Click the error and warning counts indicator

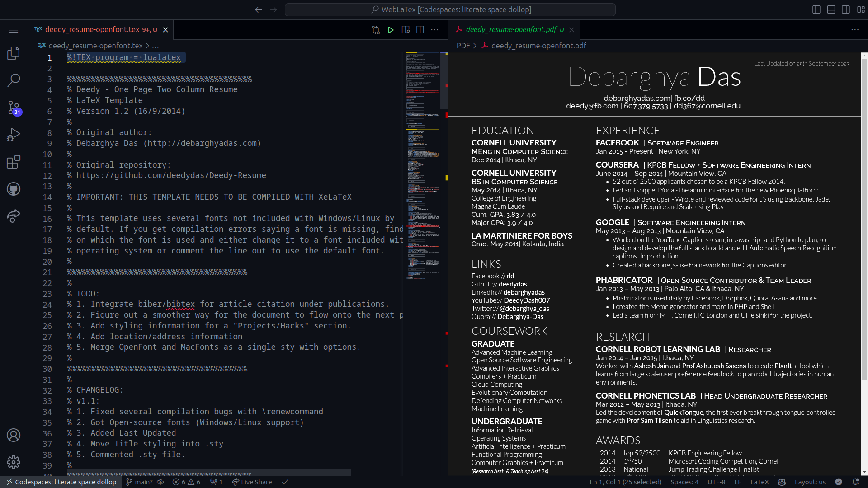click(186, 482)
